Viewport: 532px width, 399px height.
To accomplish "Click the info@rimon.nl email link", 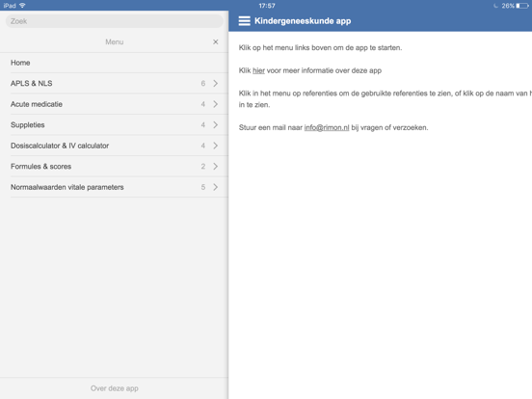I will 327,127.
